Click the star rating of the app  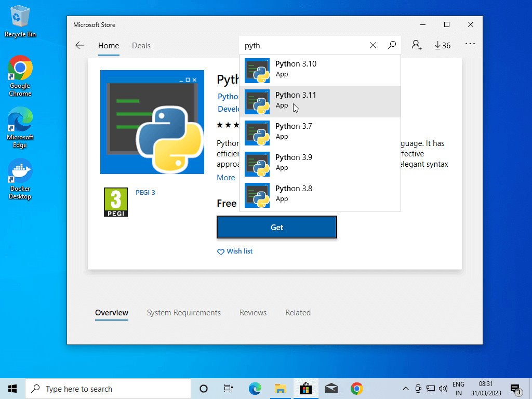pyautogui.click(x=228, y=125)
